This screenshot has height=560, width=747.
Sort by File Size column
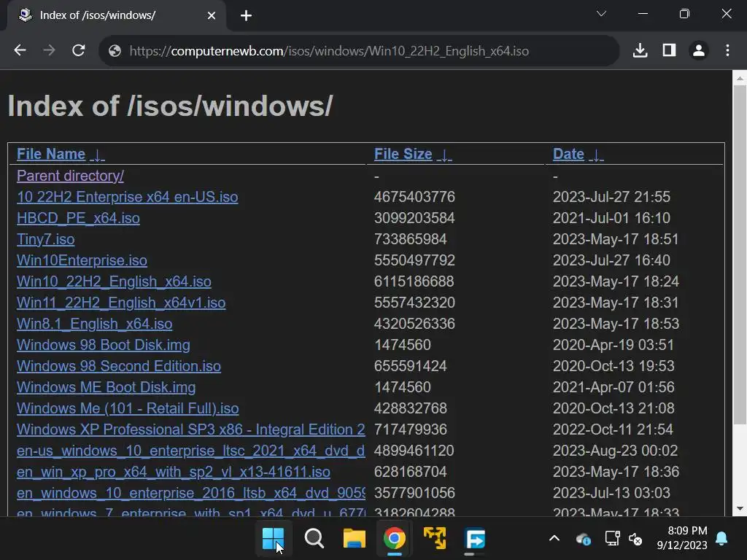click(x=413, y=154)
